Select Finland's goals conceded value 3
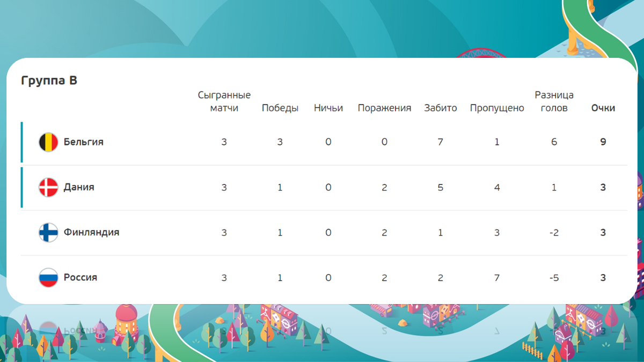 (497, 232)
